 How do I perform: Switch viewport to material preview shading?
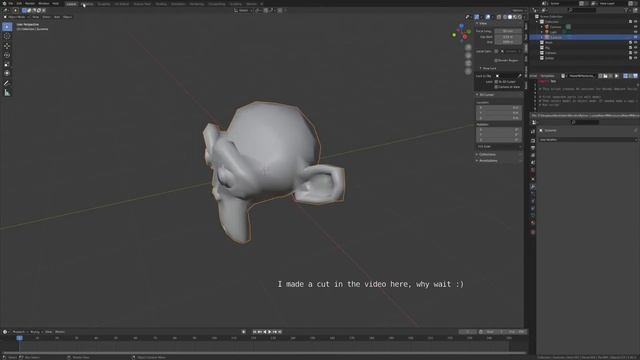[x=515, y=17]
